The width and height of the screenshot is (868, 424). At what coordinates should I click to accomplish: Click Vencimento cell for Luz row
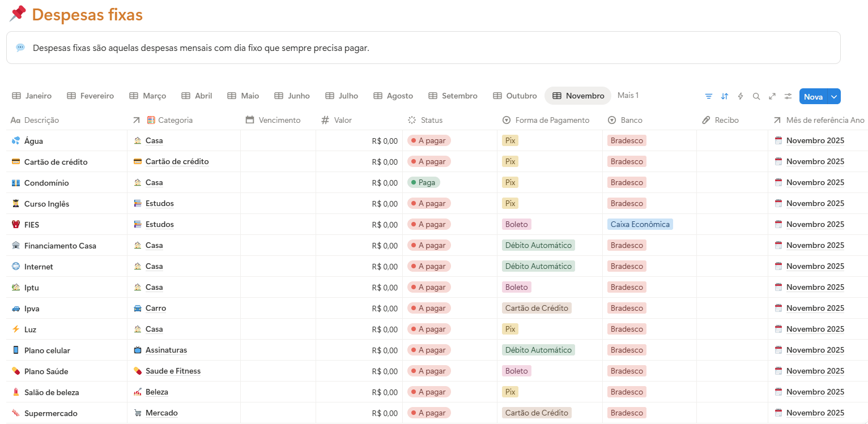pyautogui.click(x=278, y=329)
